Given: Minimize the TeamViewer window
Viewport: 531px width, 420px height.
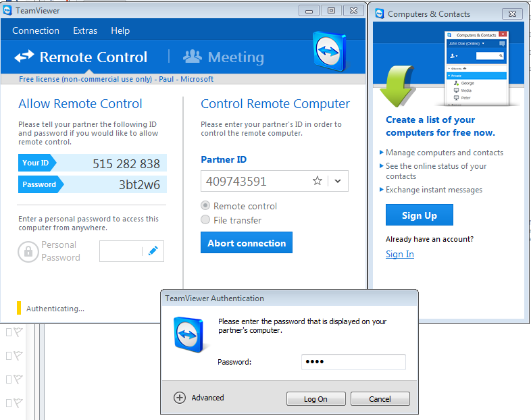Looking at the screenshot, I should [x=309, y=11].
